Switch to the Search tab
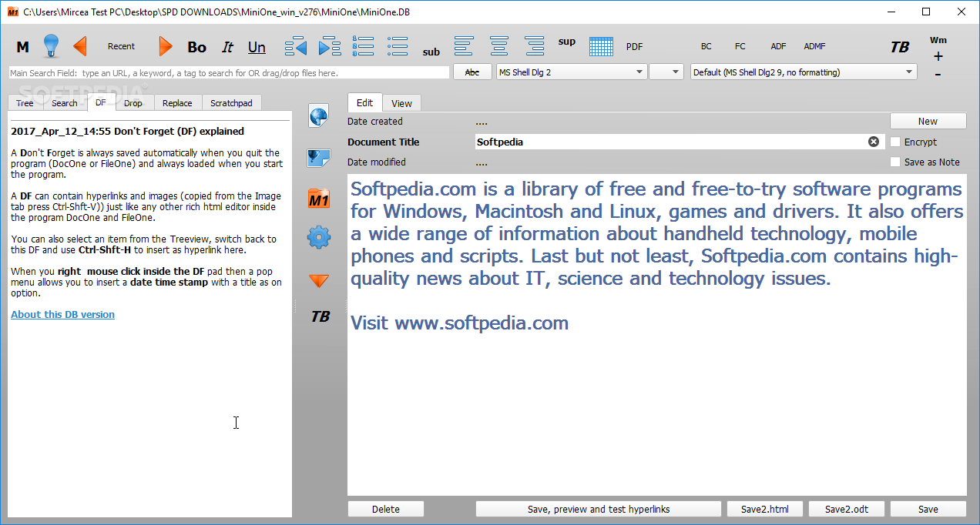This screenshot has width=980, height=525. (65, 103)
